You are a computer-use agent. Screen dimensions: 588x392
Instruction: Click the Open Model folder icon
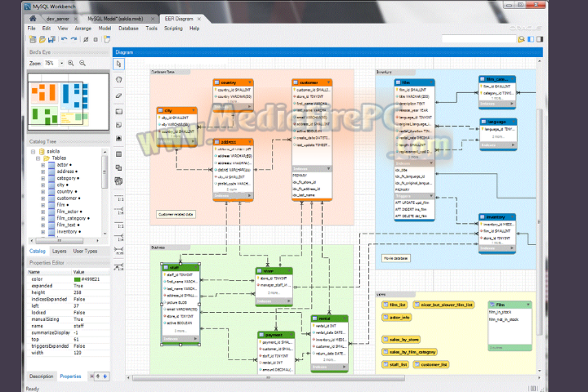[42, 39]
